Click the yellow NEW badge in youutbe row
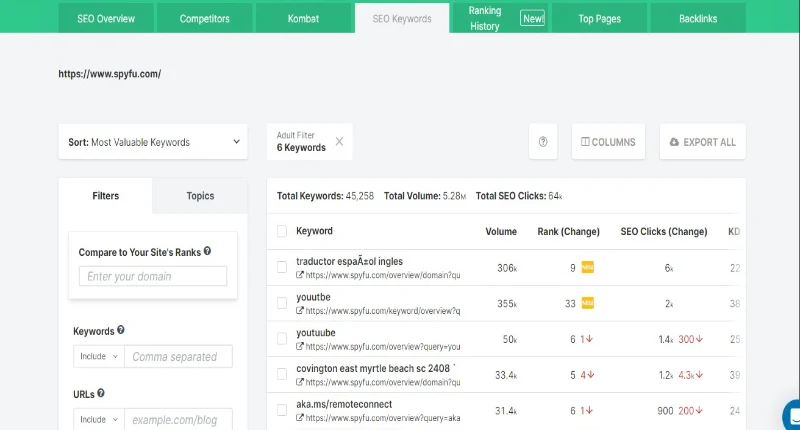Image resolution: width=800 pixels, height=430 pixels. point(587,303)
